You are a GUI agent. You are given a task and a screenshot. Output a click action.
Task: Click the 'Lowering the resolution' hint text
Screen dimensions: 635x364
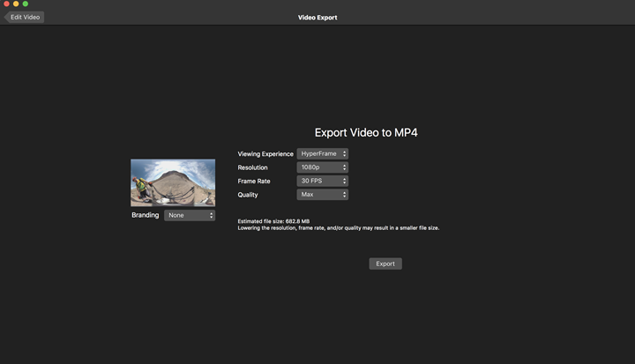tap(338, 228)
